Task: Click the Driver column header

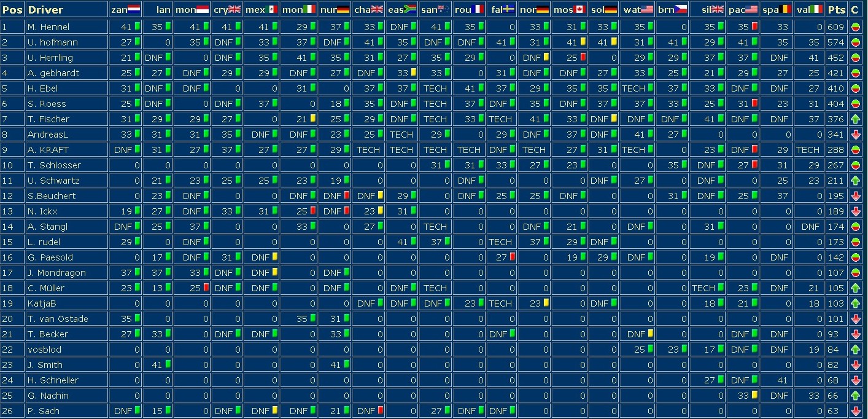Action: [45, 10]
